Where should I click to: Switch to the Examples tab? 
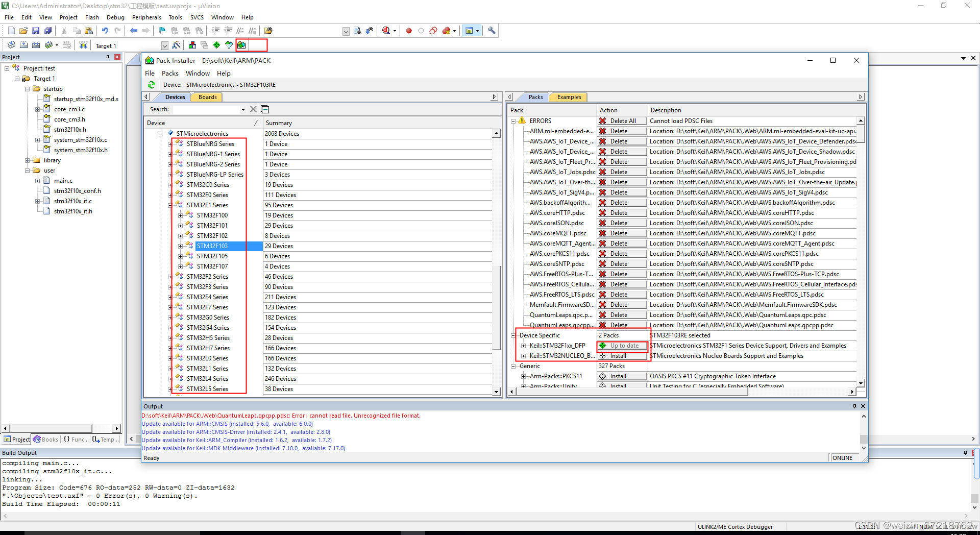coord(569,97)
